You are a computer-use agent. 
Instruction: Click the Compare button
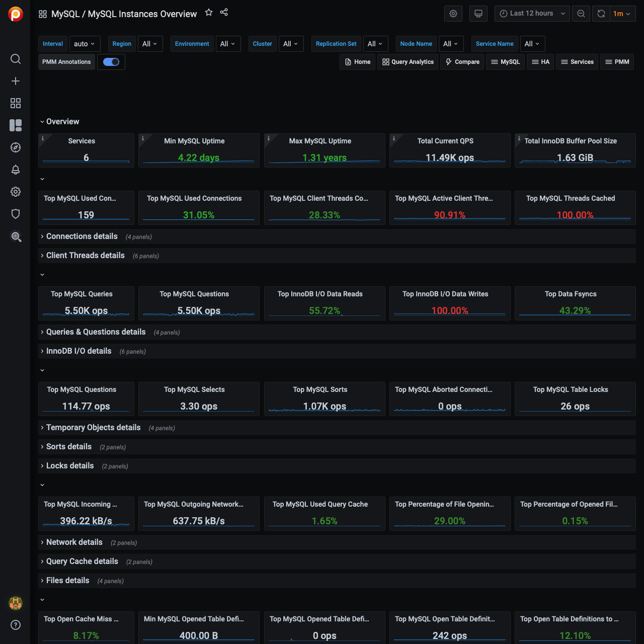coord(462,62)
